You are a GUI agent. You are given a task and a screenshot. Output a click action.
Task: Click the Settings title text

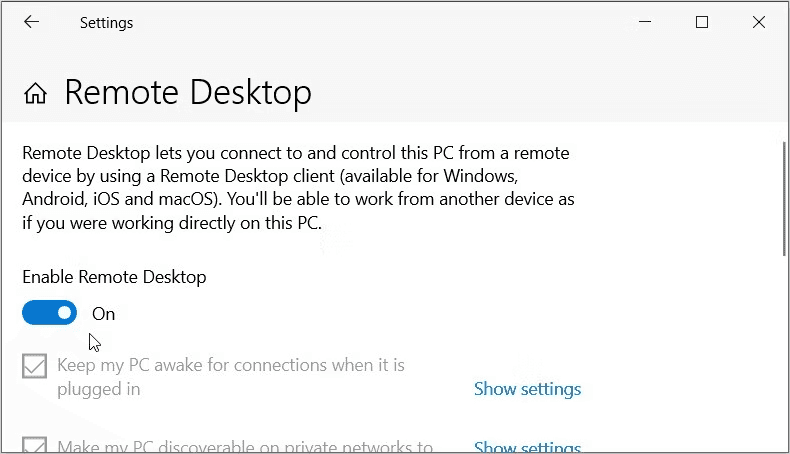pos(106,22)
